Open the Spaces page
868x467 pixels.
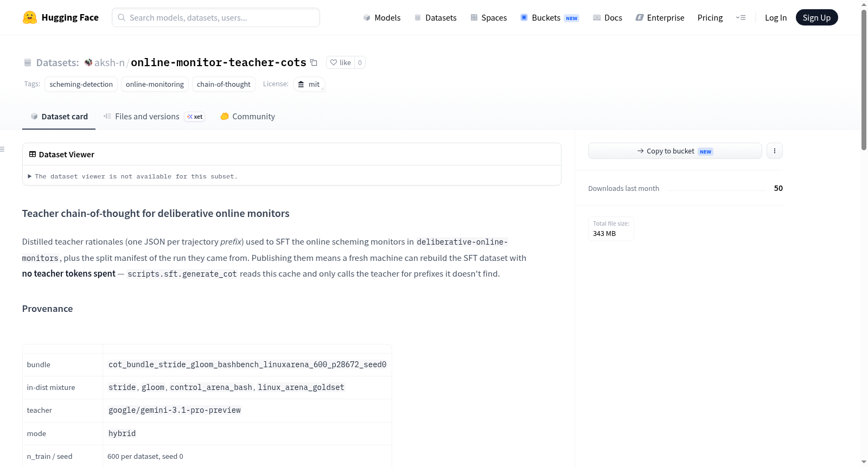[488, 17]
